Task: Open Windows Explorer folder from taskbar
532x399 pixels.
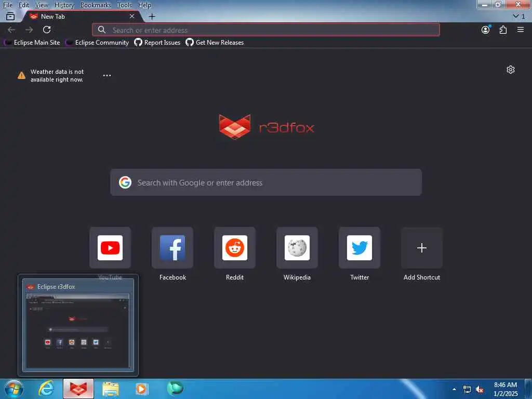Action: click(x=111, y=389)
